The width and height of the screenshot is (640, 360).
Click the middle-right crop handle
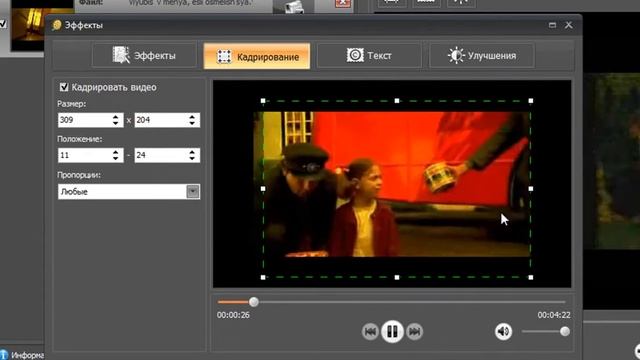531,189
